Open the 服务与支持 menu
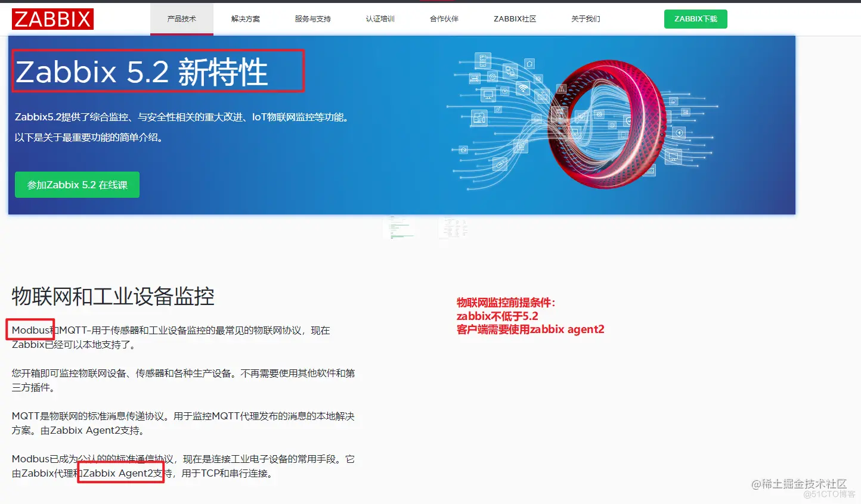 [x=312, y=19]
